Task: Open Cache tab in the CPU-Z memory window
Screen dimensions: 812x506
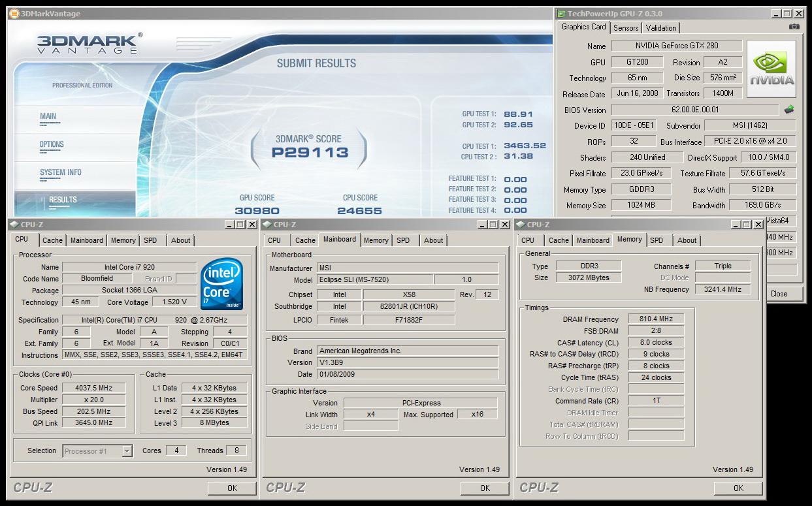Action: click(x=559, y=240)
